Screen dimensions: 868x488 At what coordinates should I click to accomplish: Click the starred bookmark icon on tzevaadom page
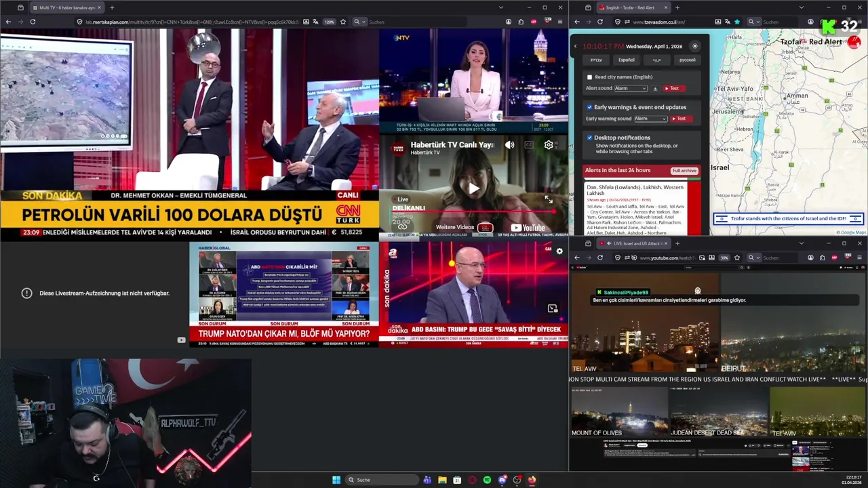[737, 22]
